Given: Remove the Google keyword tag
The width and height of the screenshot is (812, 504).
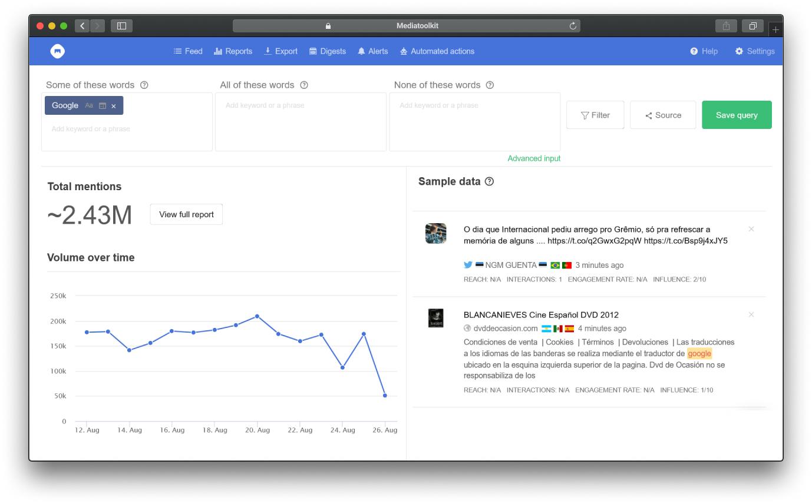Looking at the screenshot, I should 114,106.
